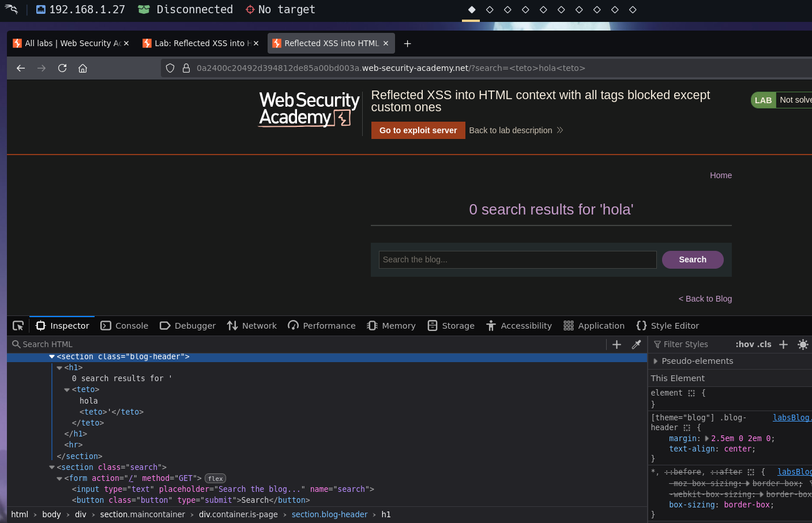Collapse the outer teto node
The width and height of the screenshot is (812, 523).
click(x=67, y=390)
